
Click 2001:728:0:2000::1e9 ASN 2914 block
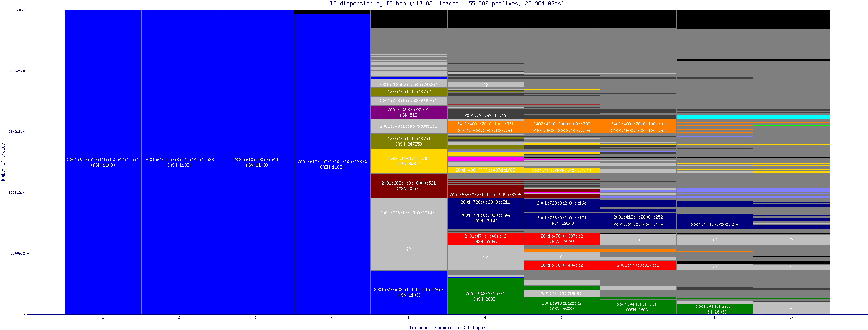(485, 218)
